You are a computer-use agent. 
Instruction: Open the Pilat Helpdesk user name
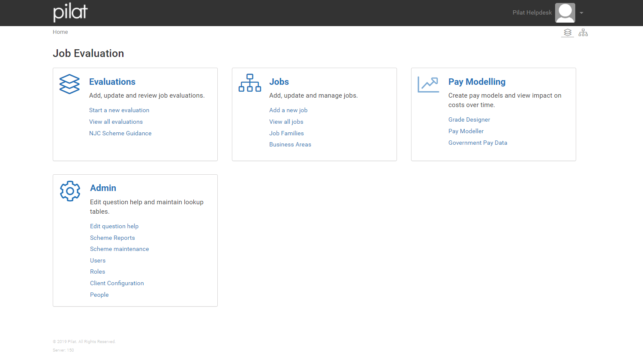coord(532,13)
